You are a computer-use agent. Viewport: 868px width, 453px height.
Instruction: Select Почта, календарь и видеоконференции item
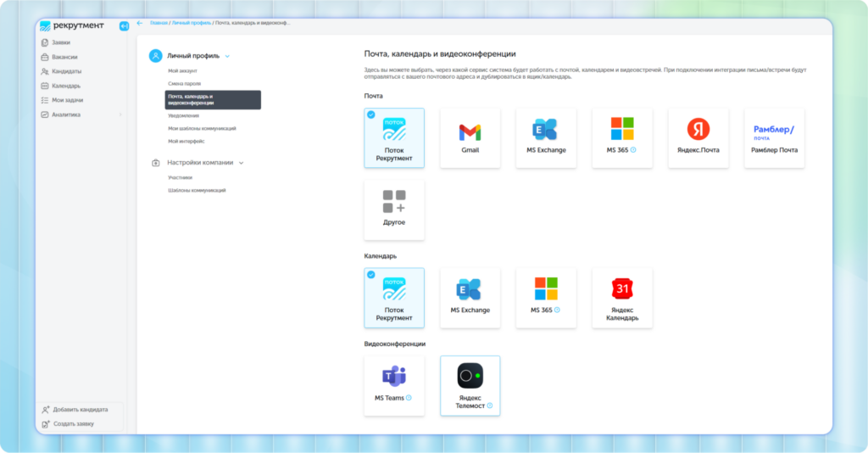click(213, 100)
